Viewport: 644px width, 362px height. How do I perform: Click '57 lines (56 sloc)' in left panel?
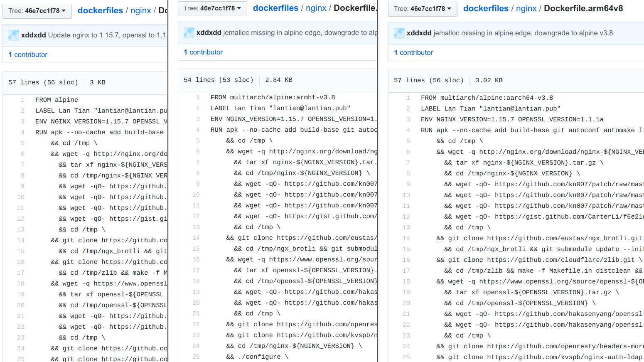pyautogui.click(x=43, y=83)
